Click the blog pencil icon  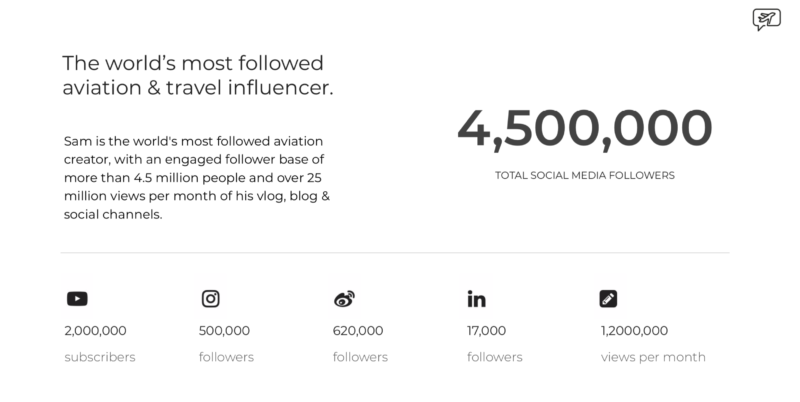(608, 298)
